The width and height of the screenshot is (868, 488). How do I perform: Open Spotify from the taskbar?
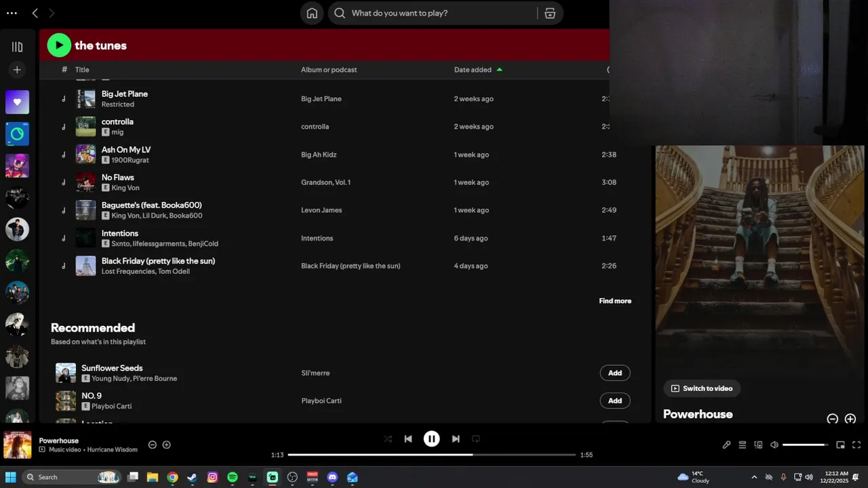pos(233,477)
